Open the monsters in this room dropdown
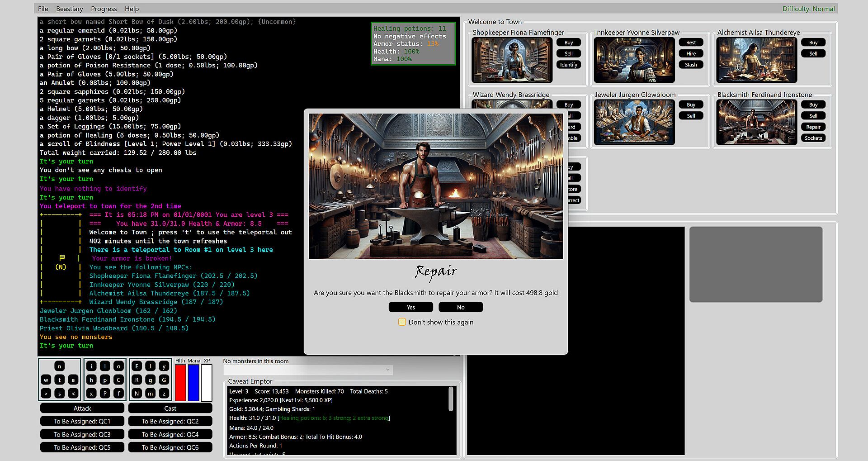Viewport: 868px width, 461px height. [x=308, y=370]
